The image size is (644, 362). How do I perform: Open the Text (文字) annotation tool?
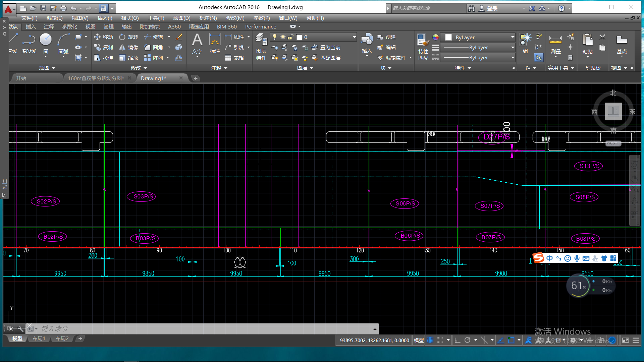pos(197,41)
